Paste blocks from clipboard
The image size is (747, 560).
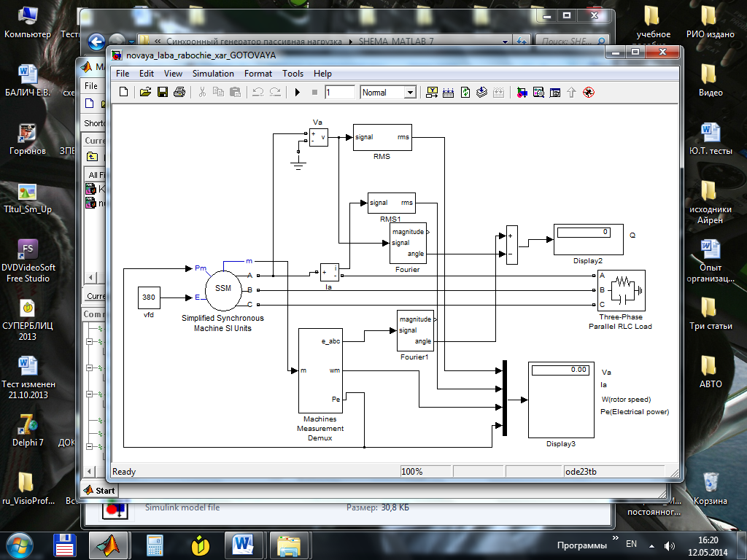click(x=235, y=92)
